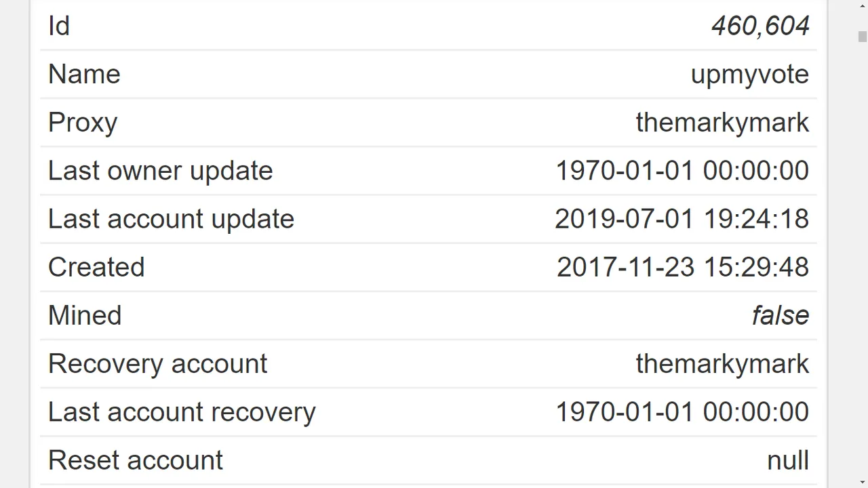Click the Last account update label
Image resolution: width=868 pixels, height=488 pixels.
pyautogui.click(x=171, y=219)
